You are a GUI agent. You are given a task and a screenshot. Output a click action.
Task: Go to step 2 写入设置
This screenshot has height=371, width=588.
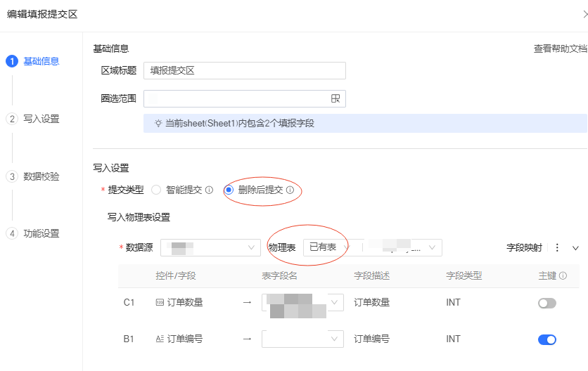click(x=41, y=119)
